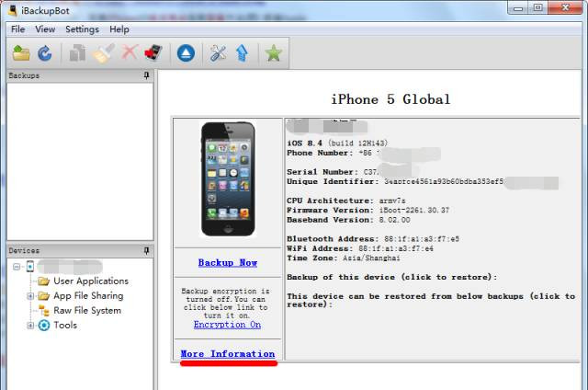Minimize the iBackupBot window
The width and height of the screenshot is (588, 390).
pos(518,8)
